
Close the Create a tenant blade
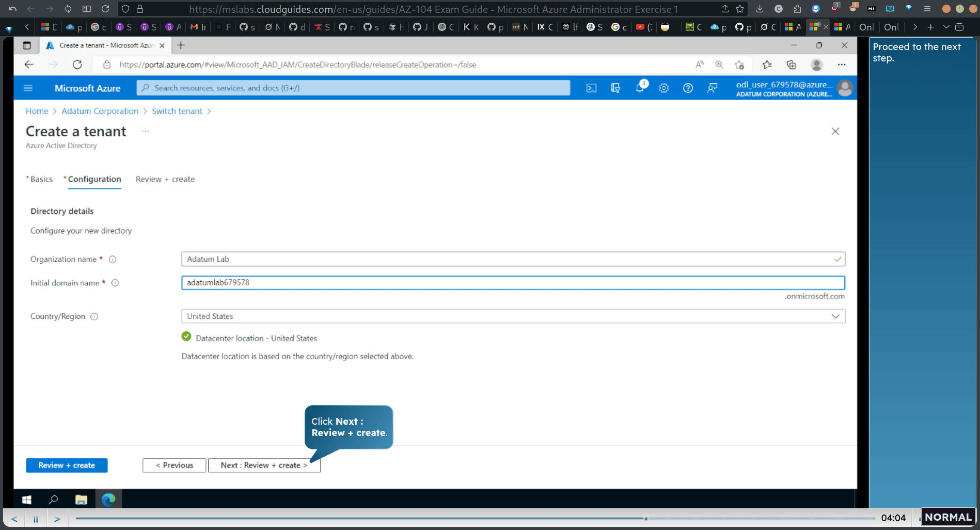coord(835,132)
